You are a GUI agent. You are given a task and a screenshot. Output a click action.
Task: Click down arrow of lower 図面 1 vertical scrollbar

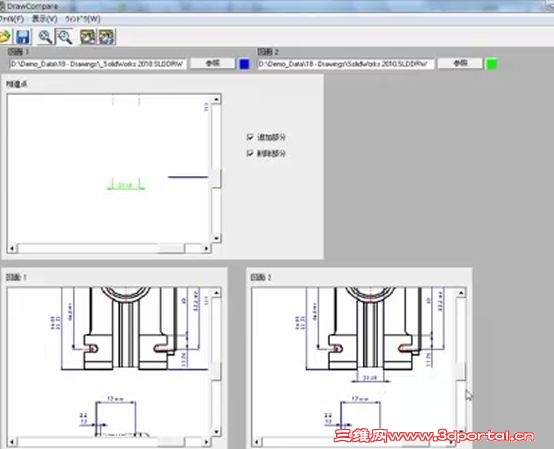click(216, 431)
